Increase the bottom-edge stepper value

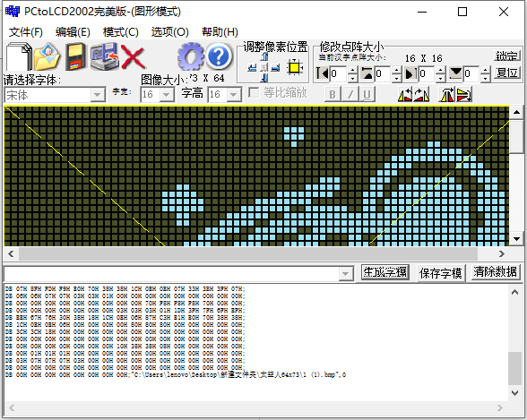485,70
